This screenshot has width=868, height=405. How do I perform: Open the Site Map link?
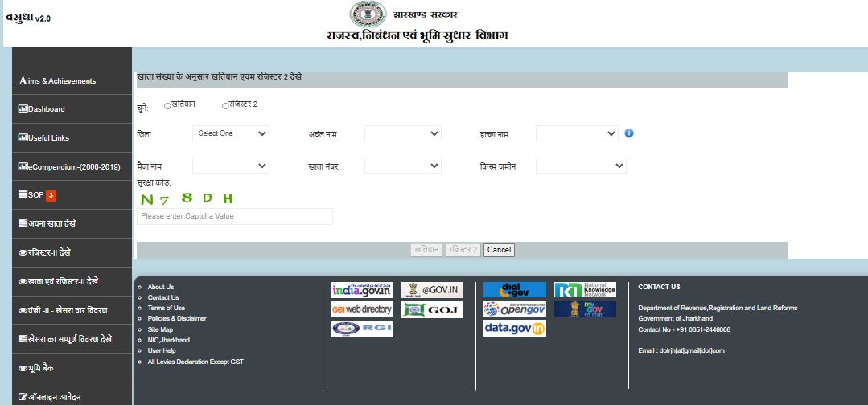pos(160,329)
